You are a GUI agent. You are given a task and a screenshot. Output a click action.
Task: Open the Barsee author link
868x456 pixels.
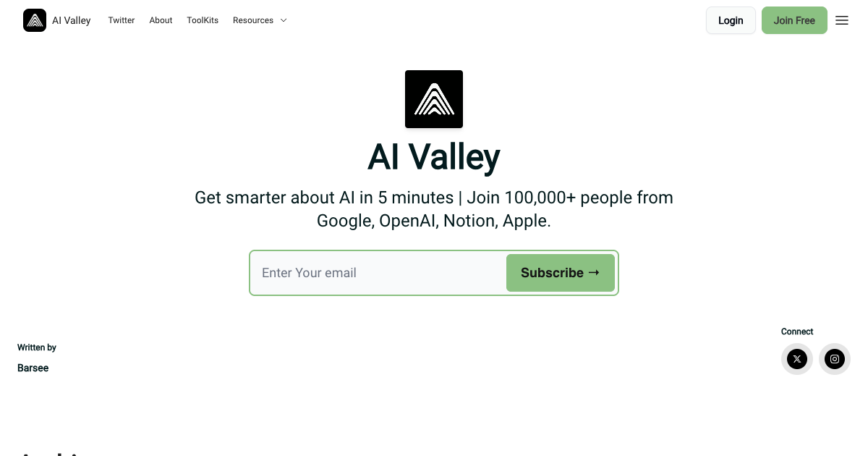pos(33,368)
